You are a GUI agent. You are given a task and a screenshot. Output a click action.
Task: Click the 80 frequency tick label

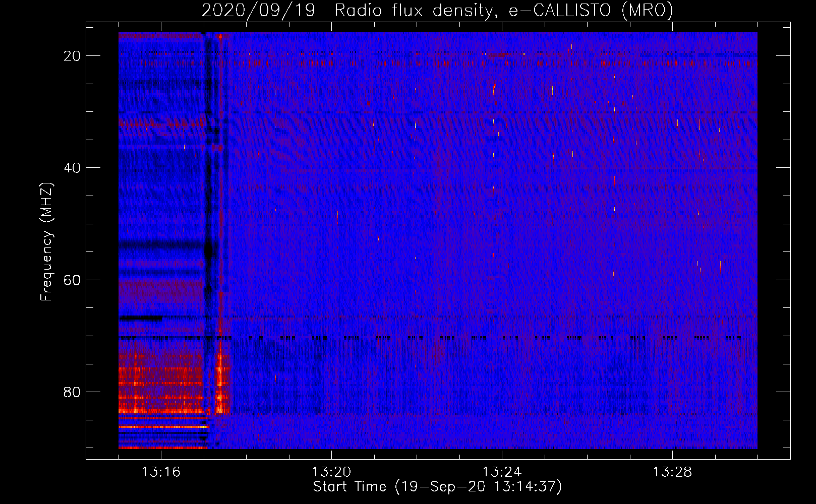point(72,392)
